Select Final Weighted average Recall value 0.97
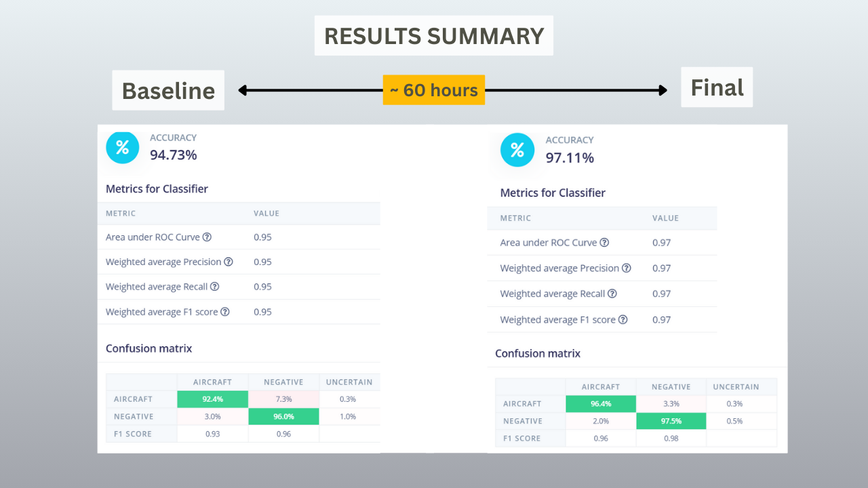868x488 pixels. click(661, 293)
